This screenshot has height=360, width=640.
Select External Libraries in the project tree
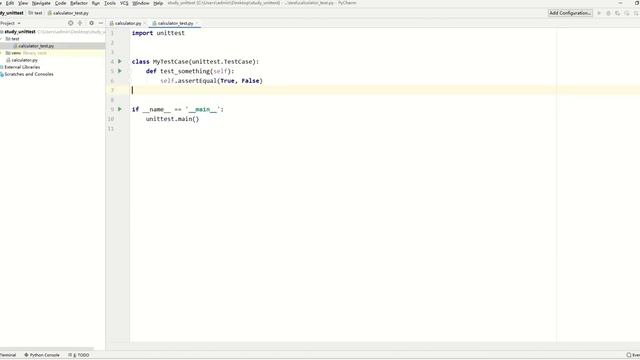tap(22, 67)
